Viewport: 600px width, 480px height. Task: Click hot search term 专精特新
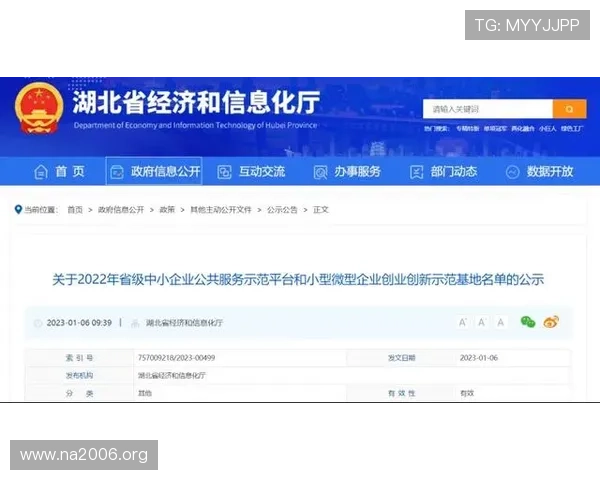pos(467,129)
